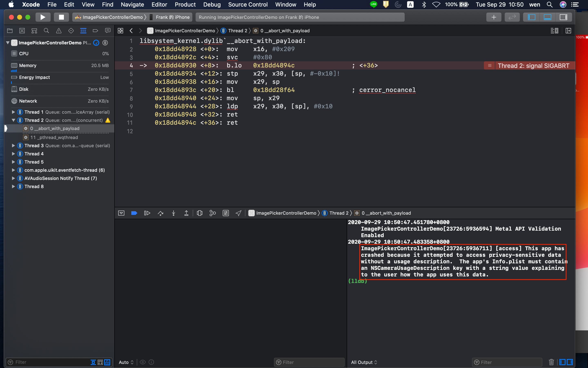This screenshot has height=368, width=588.
Task: Click Simulate Location arrow icon
Action: (239, 213)
